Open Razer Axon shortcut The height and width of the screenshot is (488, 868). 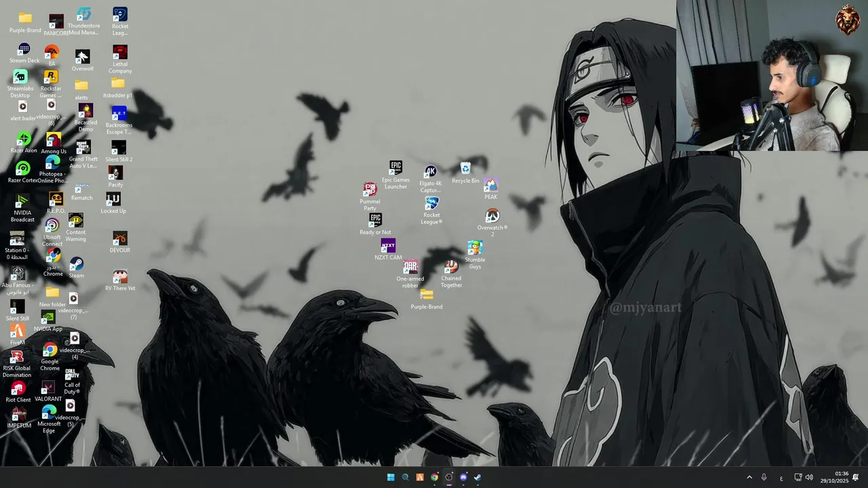click(x=23, y=143)
